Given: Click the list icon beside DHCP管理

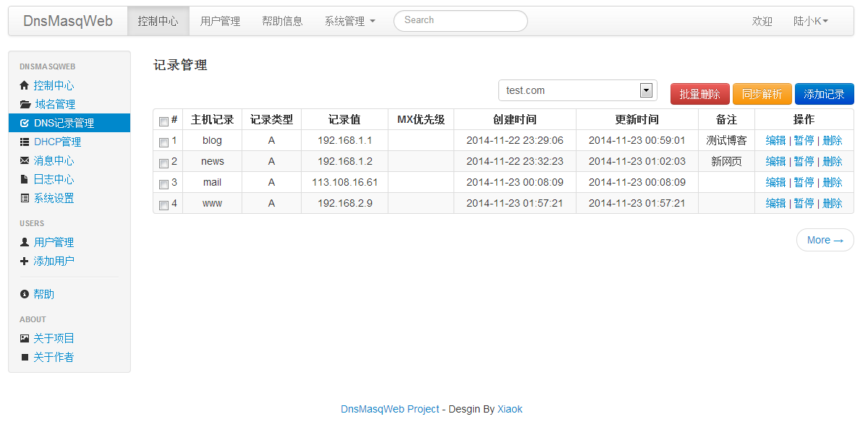Looking at the screenshot, I should tap(25, 142).
